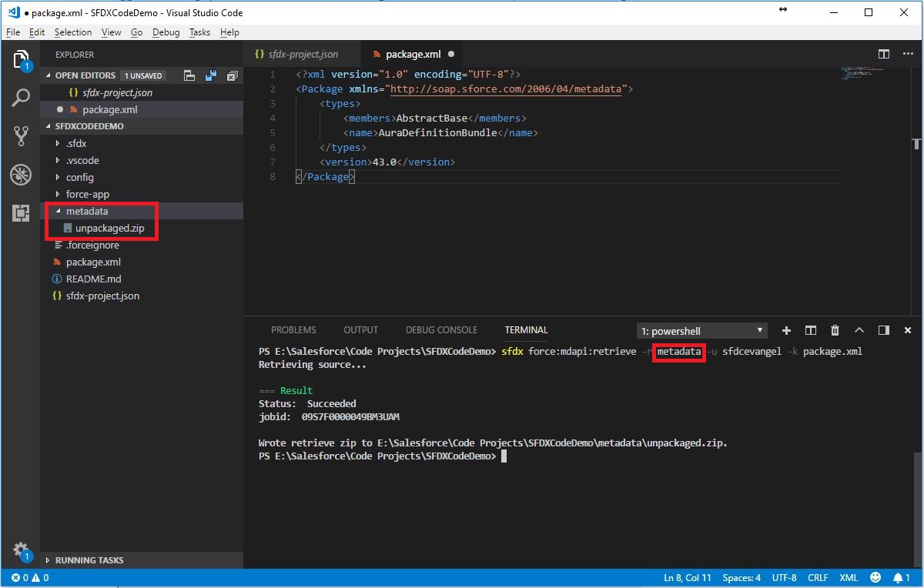Select unpackaged.zip in the metadata folder
924x588 pixels.
pyautogui.click(x=142, y=228)
